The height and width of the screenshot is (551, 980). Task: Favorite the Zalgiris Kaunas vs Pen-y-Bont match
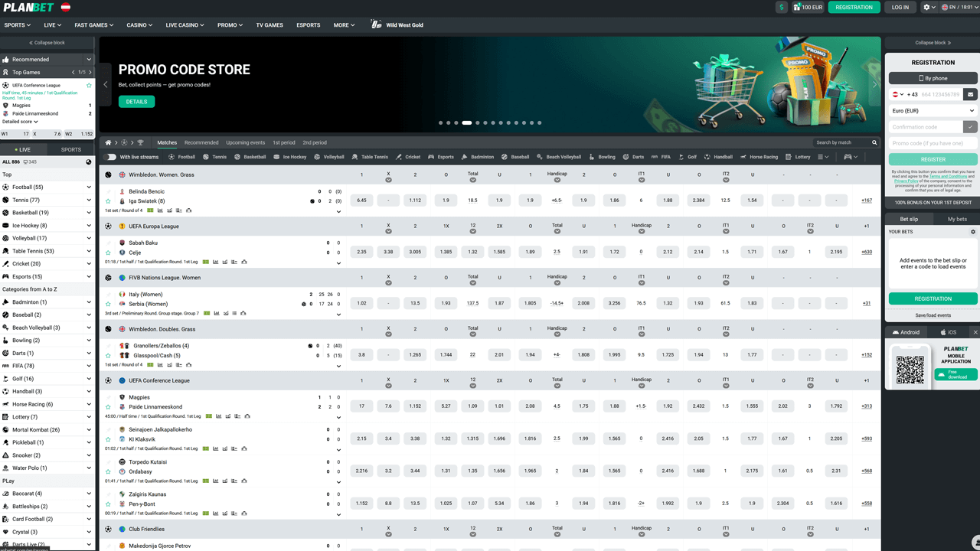pyautogui.click(x=108, y=504)
